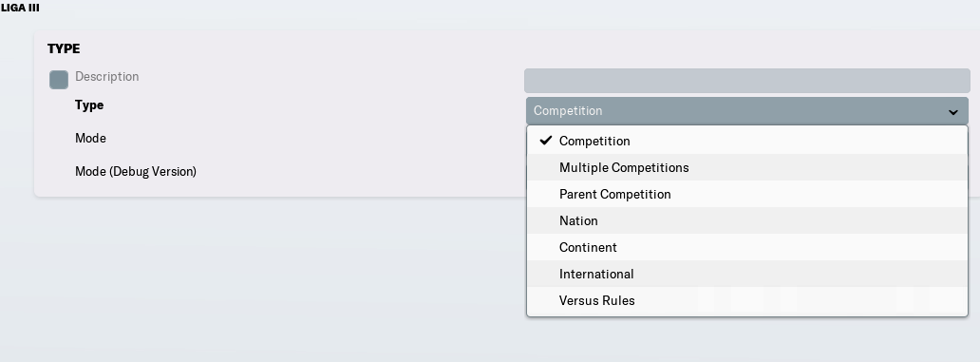980x362 pixels.
Task: Click the Mode (Debug Version) label
Action: tap(136, 171)
